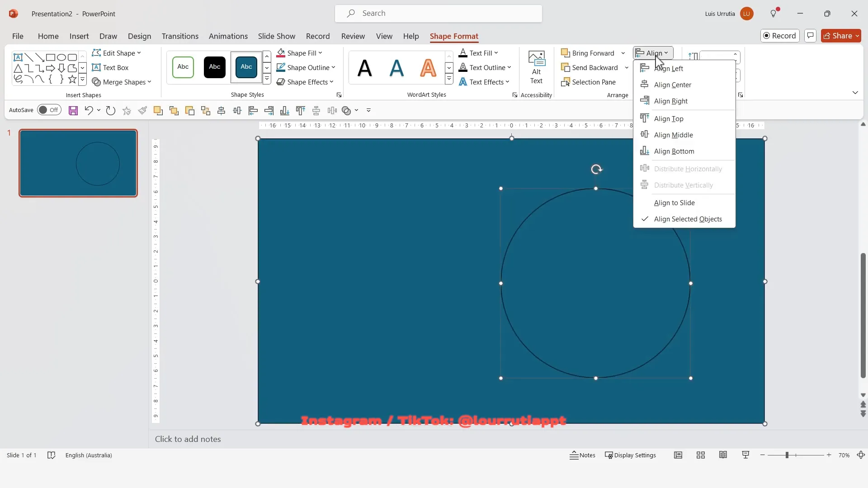Screen dimensions: 868x488
Task: Enable Align to Slide option
Action: (x=684, y=202)
